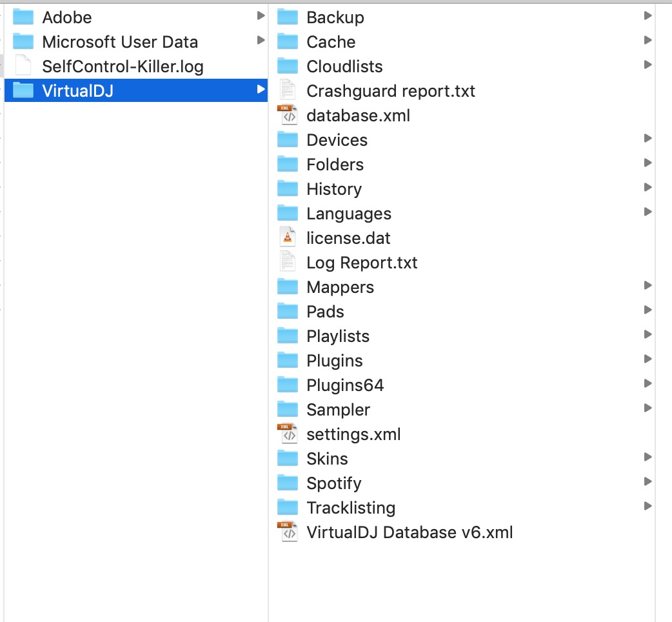This screenshot has height=622, width=672.
Task: Click the Playlists folder icon
Action: 288,336
